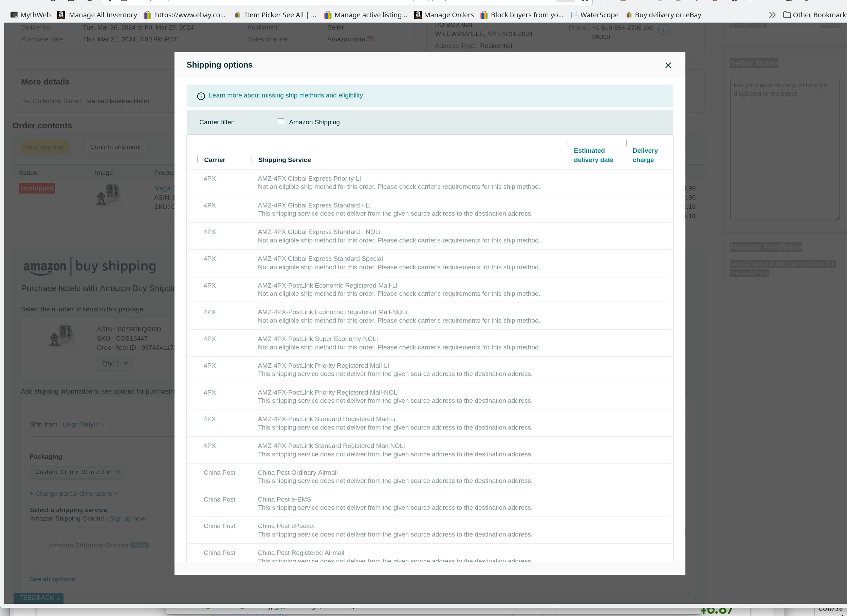The height and width of the screenshot is (616, 847).
Task: Expand Ship from Leigh Smyth dropdown
Action: tap(84, 424)
